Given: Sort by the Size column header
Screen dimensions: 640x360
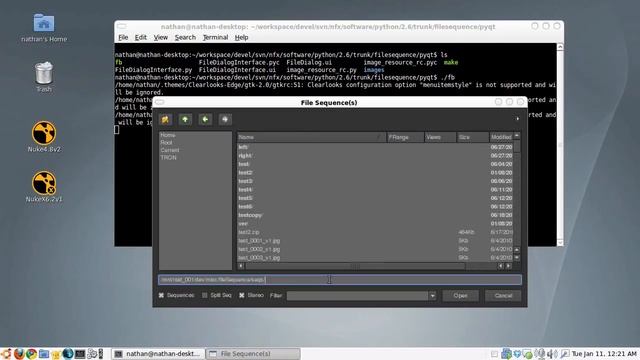Looking at the screenshot, I should (x=472, y=137).
